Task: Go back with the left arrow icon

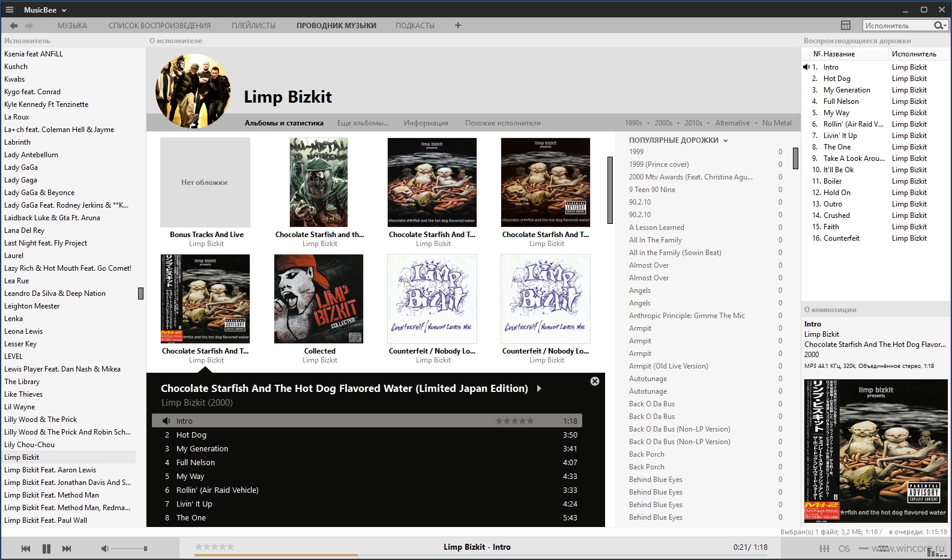Action: [13, 26]
